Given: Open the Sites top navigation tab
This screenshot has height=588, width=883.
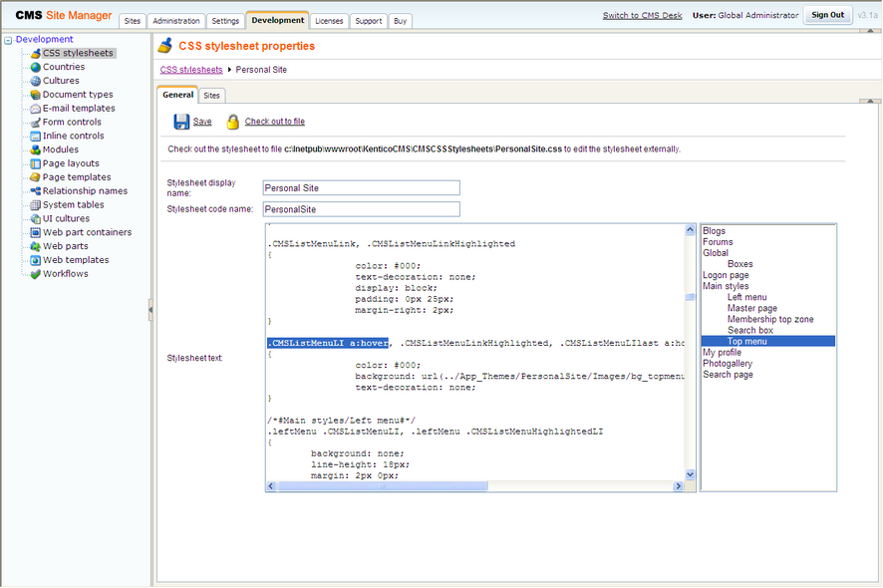Looking at the screenshot, I should click(x=133, y=21).
